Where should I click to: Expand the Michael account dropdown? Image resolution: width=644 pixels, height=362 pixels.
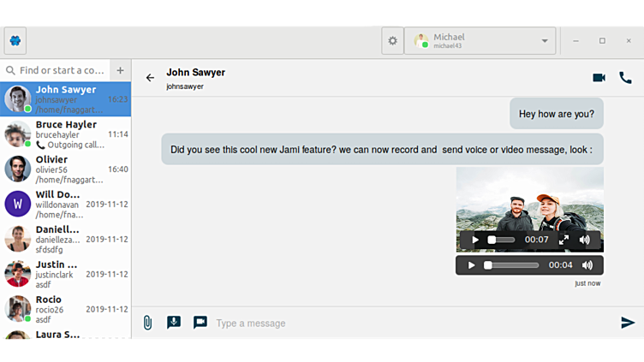click(480, 40)
